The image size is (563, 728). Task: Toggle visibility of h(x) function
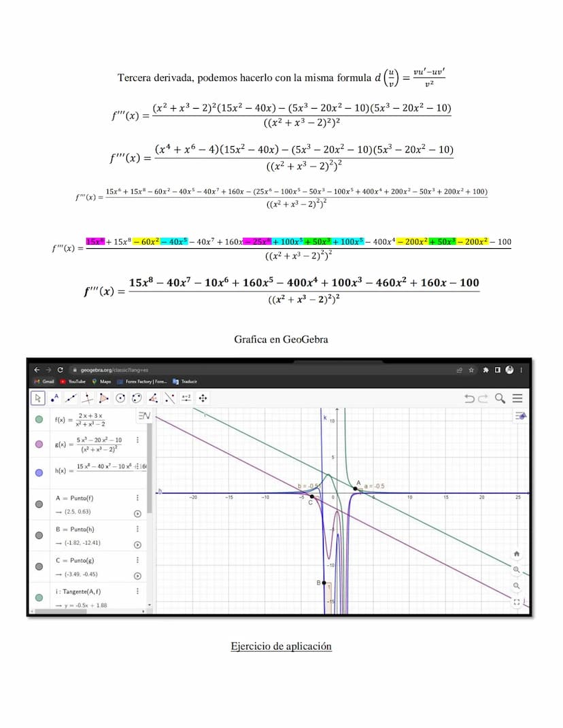point(39,472)
